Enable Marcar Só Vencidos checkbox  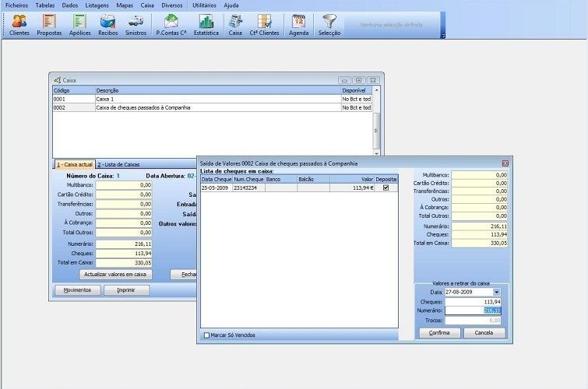click(x=206, y=335)
